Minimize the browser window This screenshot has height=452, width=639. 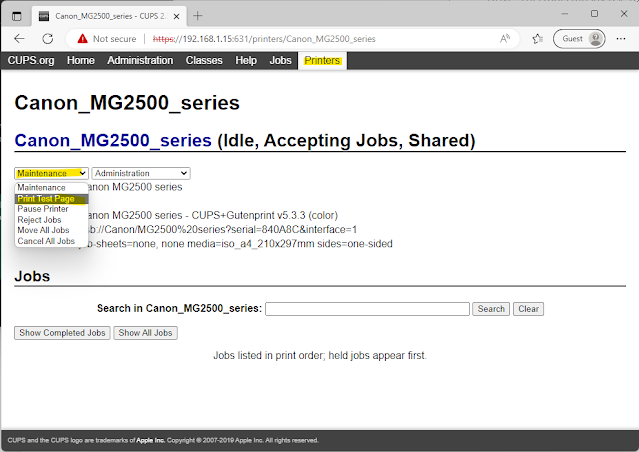click(x=564, y=13)
